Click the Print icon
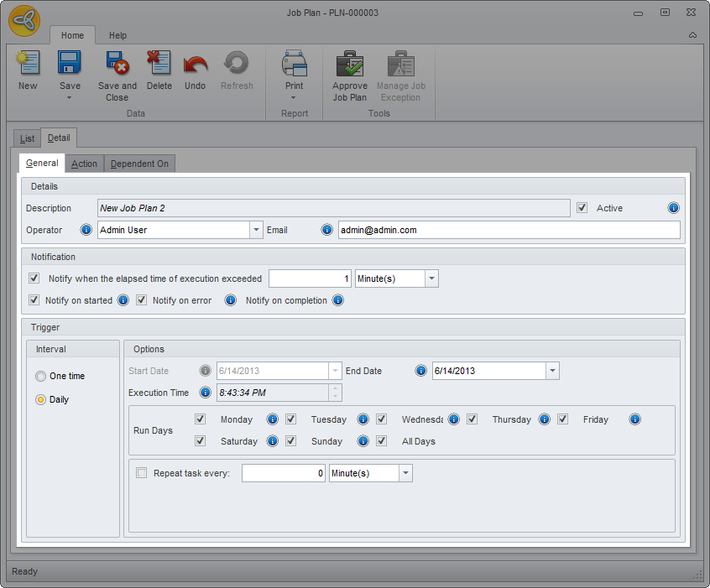This screenshot has width=710, height=588. coord(295,62)
